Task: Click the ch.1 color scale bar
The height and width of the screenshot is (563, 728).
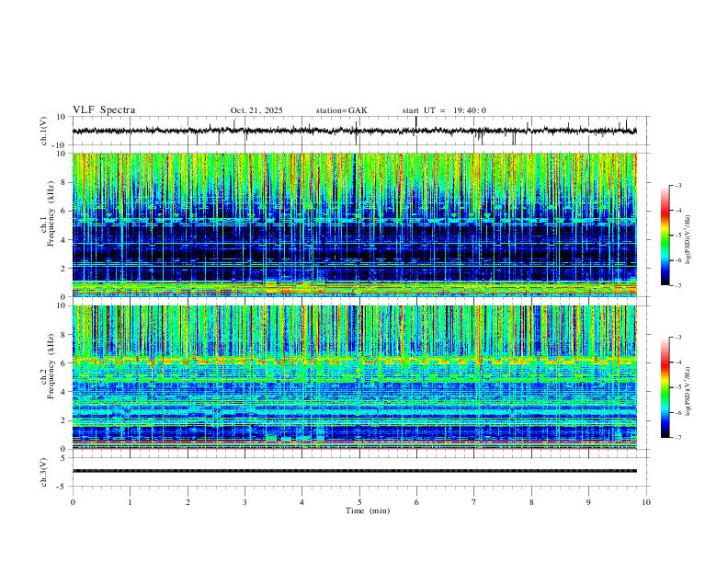Action: pos(665,236)
